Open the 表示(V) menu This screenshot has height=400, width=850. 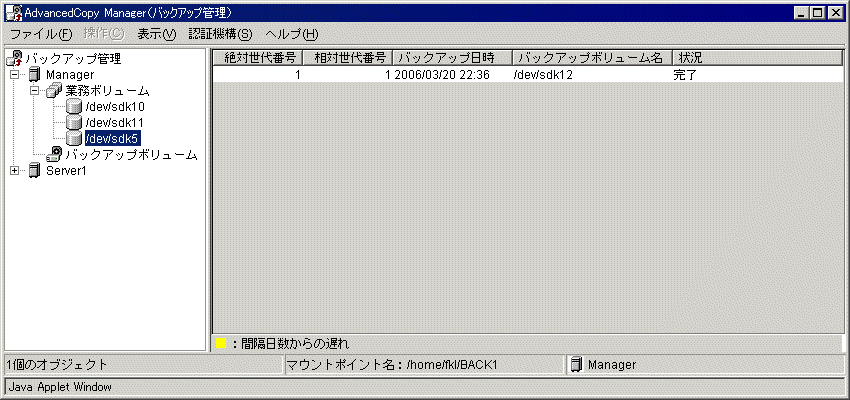(x=157, y=34)
